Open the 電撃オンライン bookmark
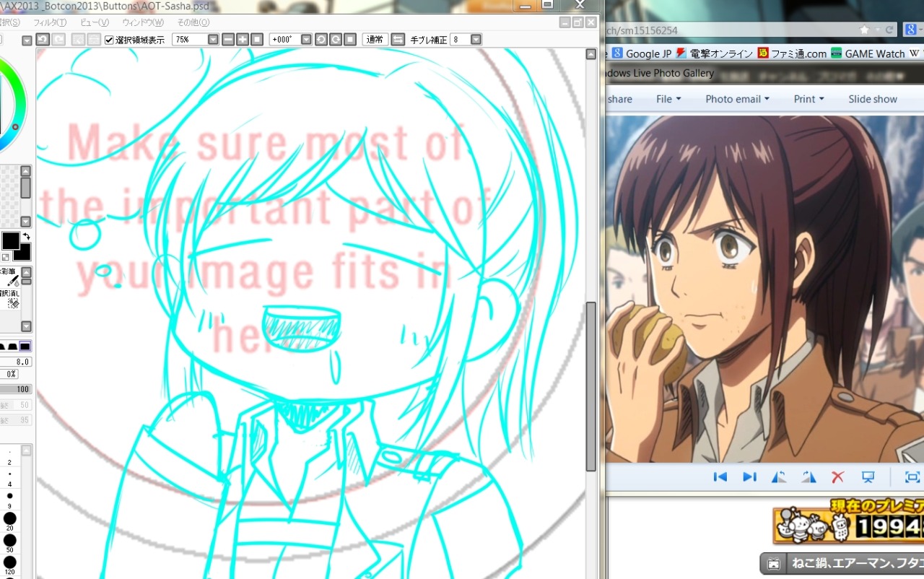Viewport: 924px width, 579px height. [713, 53]
